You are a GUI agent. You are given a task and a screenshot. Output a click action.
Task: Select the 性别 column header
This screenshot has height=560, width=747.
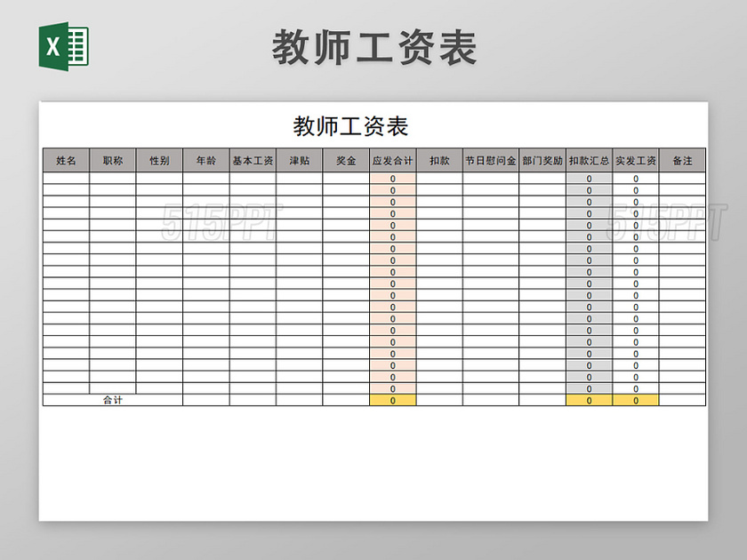pyautogui.click(x=159, y=161)
